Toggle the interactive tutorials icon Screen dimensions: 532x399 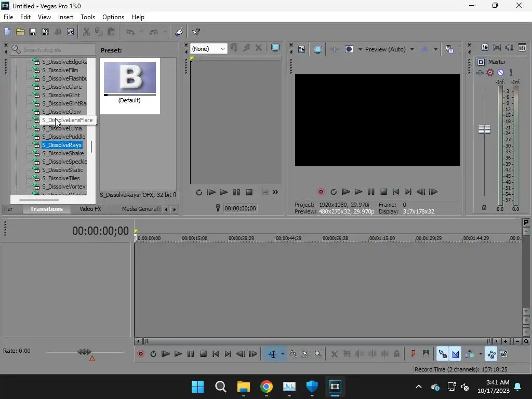[179, 32]
